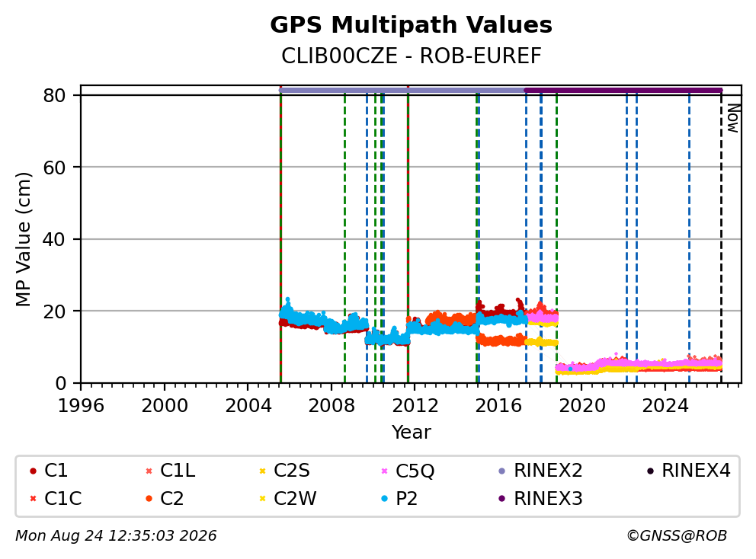Click the ©GNSS@ROB copyright text

(x=677, y=536)
